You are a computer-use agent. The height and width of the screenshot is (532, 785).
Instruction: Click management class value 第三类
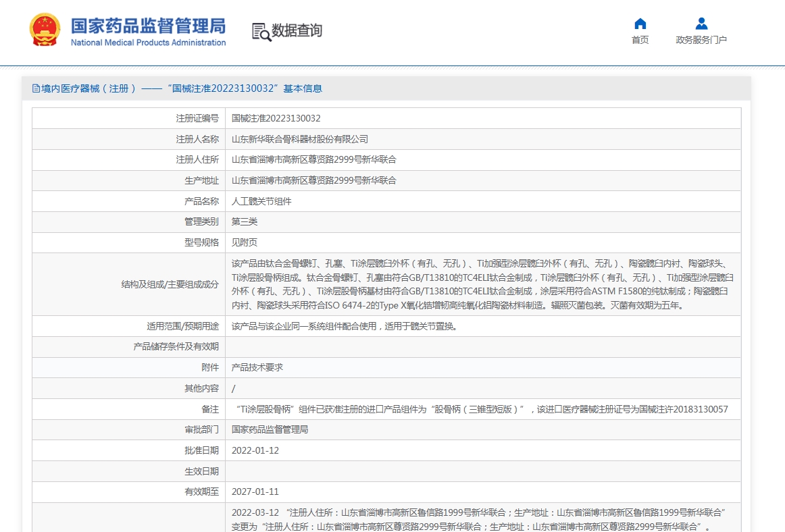point(245,221)
